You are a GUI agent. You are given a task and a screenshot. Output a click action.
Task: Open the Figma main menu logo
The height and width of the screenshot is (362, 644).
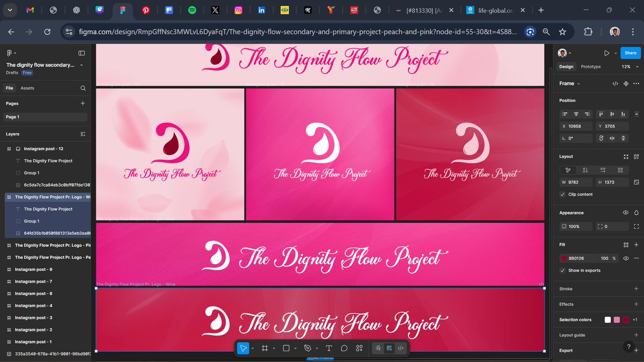[10, 53]
